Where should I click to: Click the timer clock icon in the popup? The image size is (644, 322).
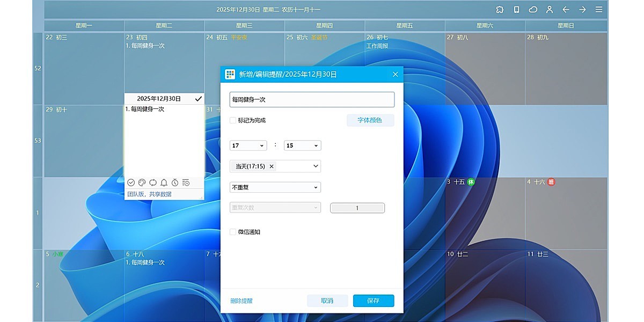tap(174, 182)
